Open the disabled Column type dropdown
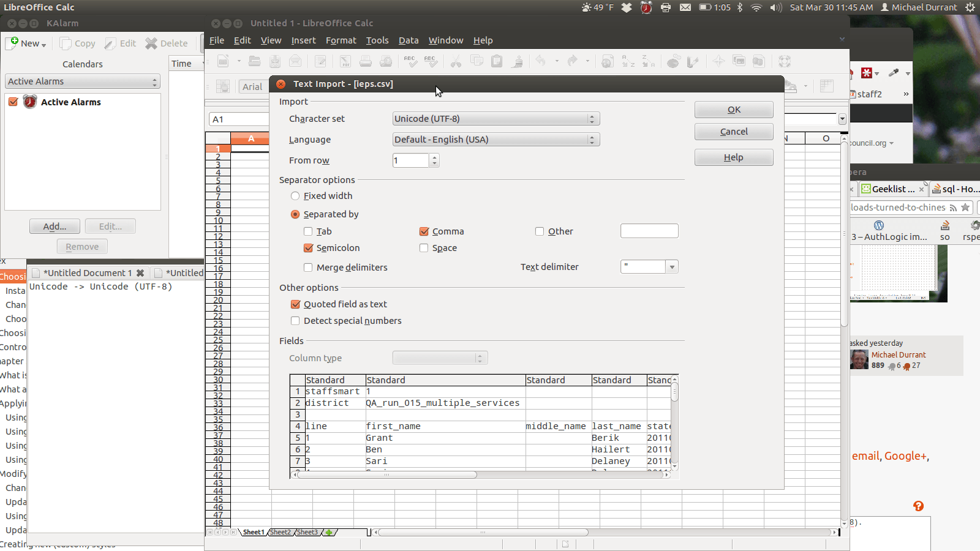Viewport: 980px width, 551px height. (x=440, y=358)
